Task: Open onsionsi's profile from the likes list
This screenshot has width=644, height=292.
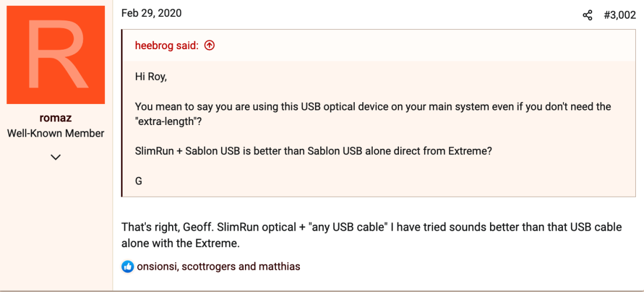Action: point(157,266)
